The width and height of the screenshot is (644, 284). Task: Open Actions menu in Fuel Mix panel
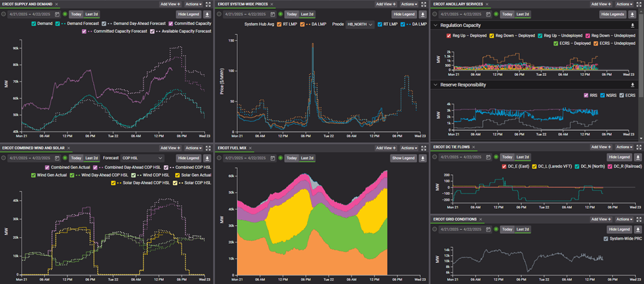click(409, 148)
